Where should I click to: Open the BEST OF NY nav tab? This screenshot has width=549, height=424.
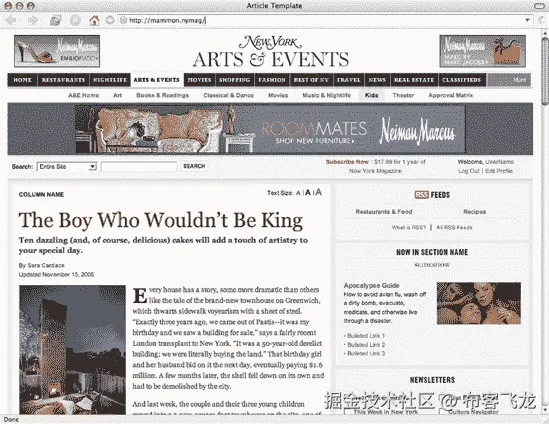point(311,80)
